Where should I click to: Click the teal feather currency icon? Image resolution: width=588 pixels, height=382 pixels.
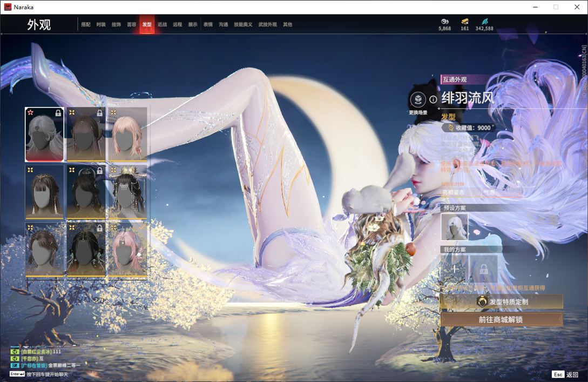click(x=484, y=22)
